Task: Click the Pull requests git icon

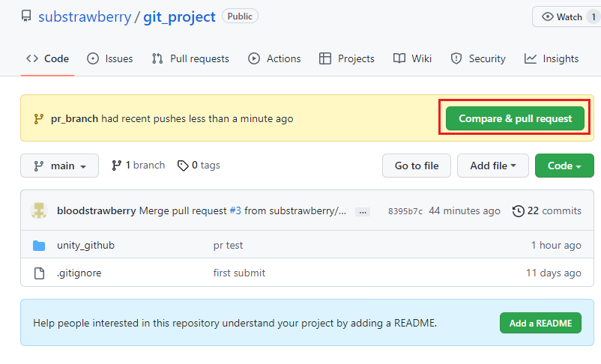Action: [x=157, y=58]
